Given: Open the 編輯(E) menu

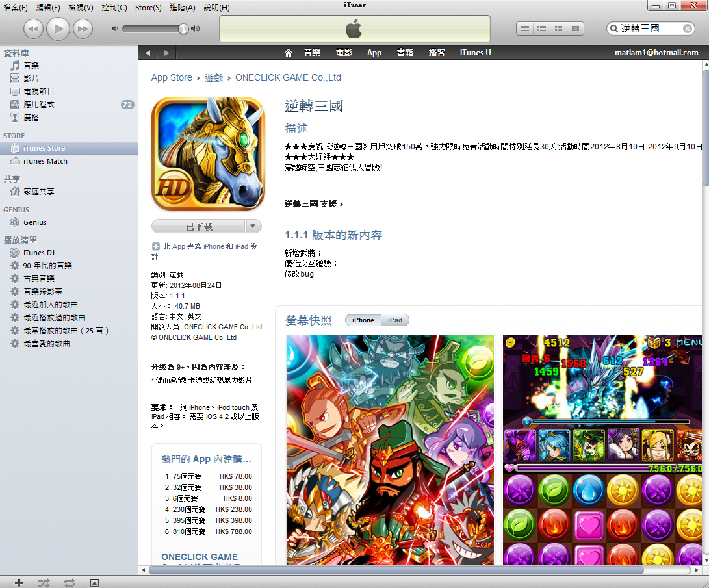Looking at the screenshot, I should pyautogui.click(x=48, y=8).
